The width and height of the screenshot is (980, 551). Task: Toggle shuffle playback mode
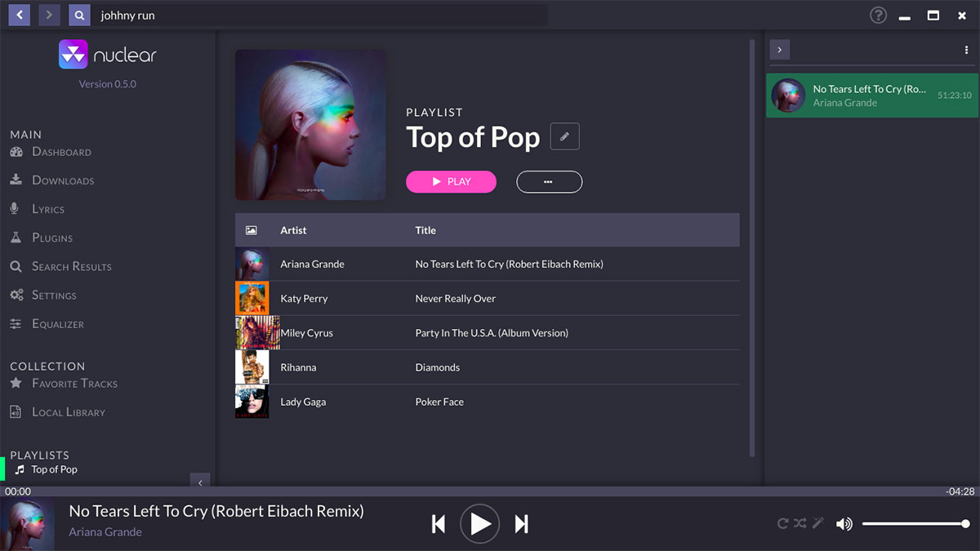click(800, 524)
